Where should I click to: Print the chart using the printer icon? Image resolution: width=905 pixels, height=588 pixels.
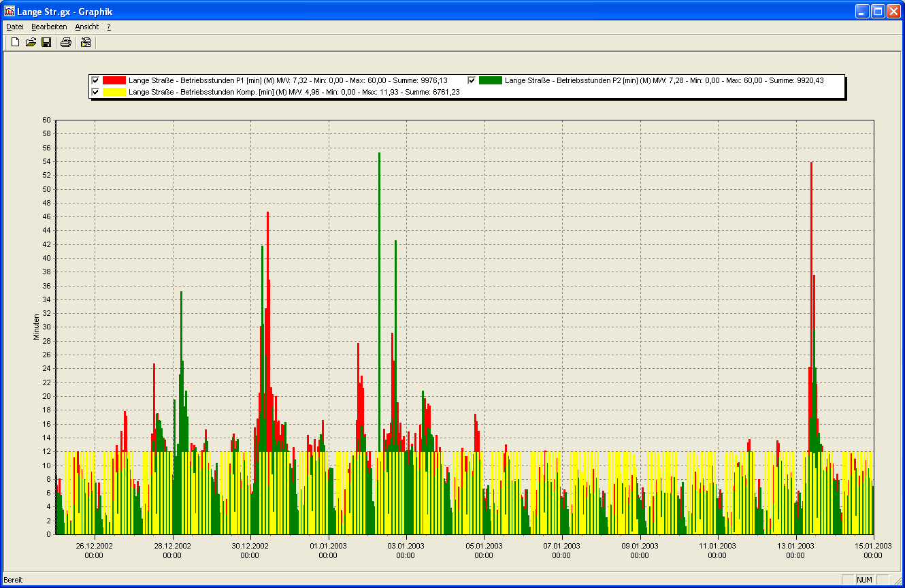(x=65, y=43)
